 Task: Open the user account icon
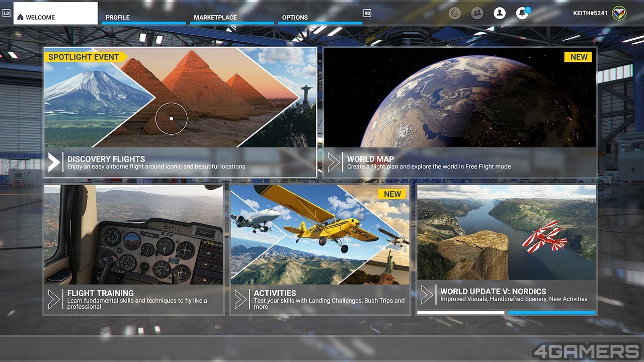coord(500,13)
